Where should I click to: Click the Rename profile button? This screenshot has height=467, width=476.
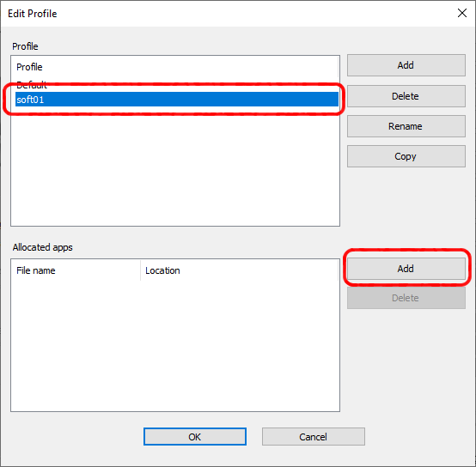point(406,126)
